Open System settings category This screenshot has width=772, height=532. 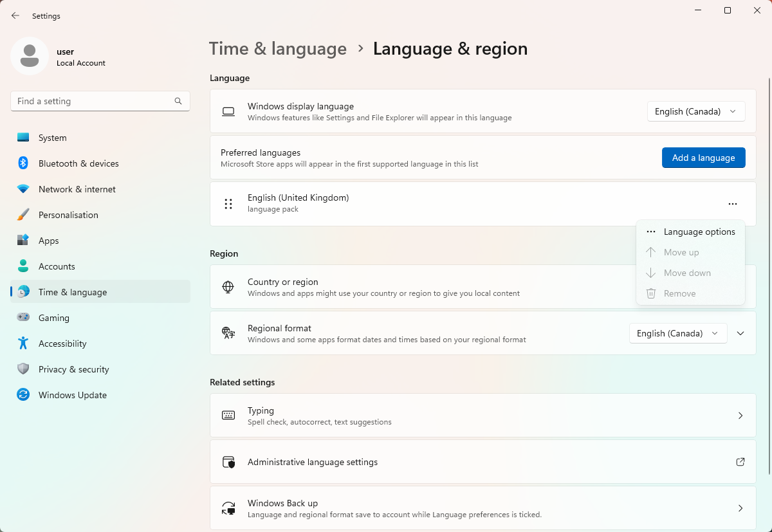[100, 138]
